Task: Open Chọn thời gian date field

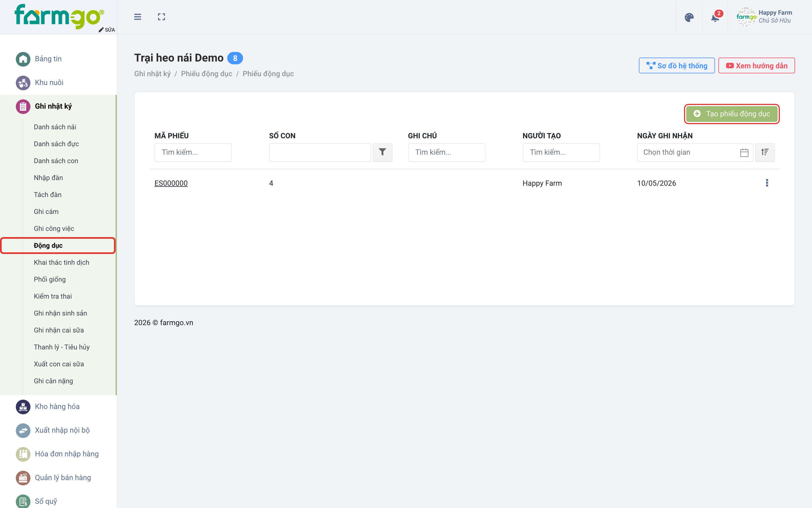Action: coord(695,152)
